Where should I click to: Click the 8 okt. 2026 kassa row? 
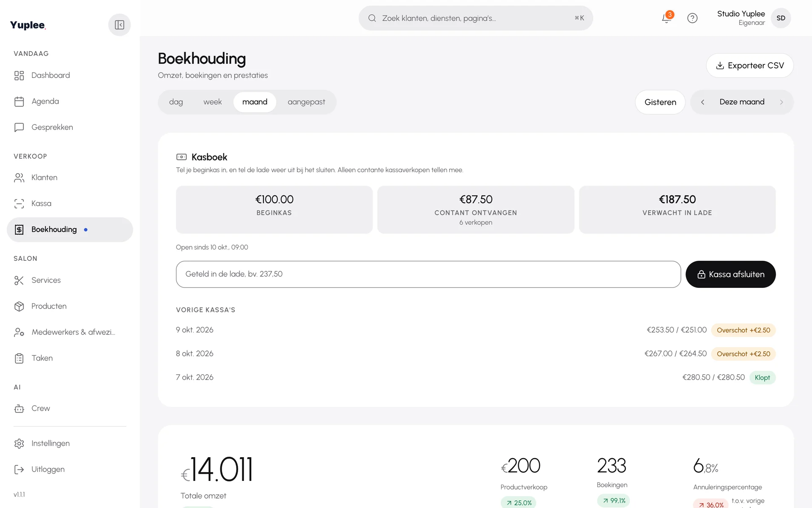click(x=476, y=354)
